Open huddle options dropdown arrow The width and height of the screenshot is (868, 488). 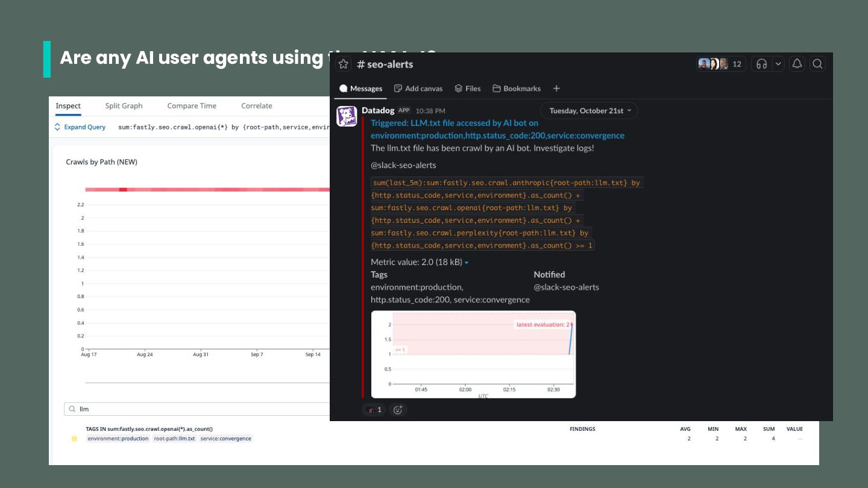tap(778, 64)
